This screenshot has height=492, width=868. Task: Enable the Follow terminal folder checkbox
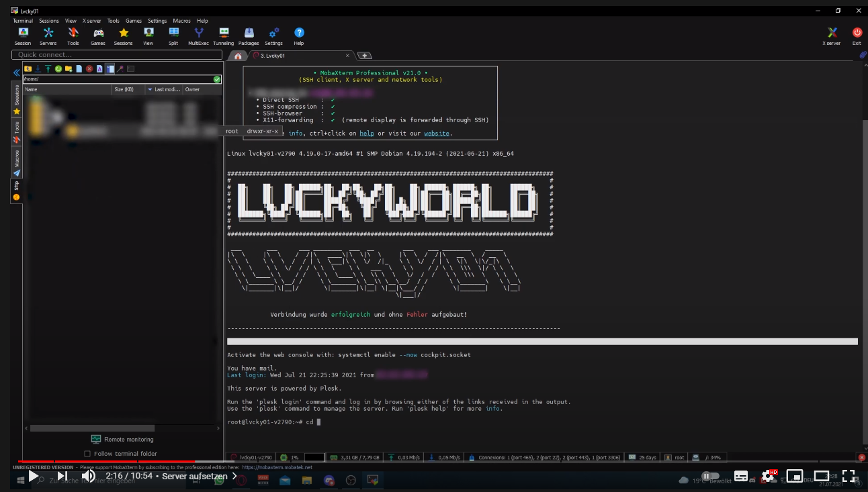tap(87, 454)
